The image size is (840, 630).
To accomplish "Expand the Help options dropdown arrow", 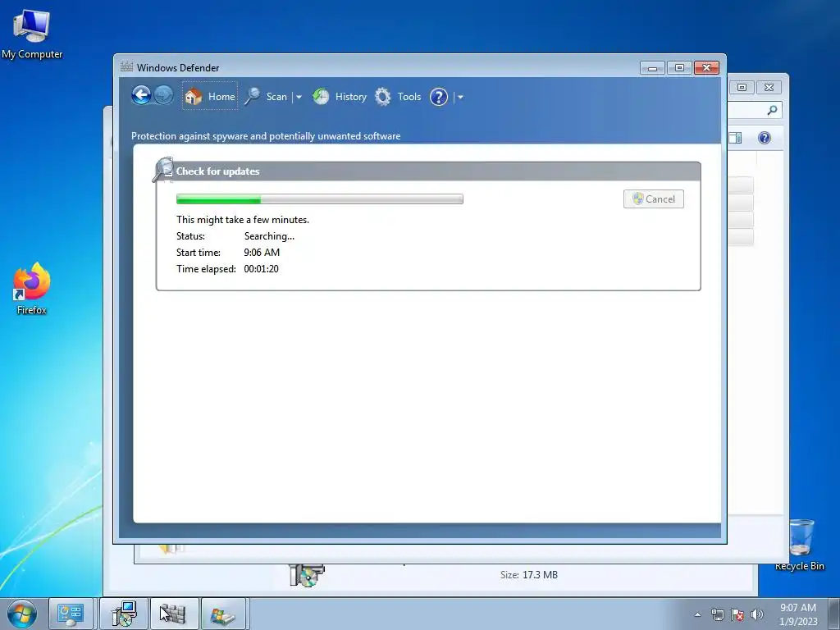I will click(460, 97).
